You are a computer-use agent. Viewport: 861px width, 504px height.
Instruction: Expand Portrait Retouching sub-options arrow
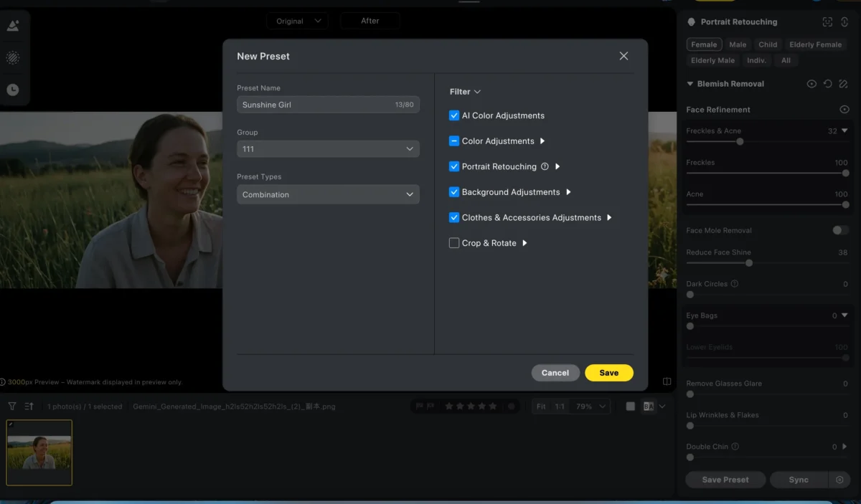557,166
